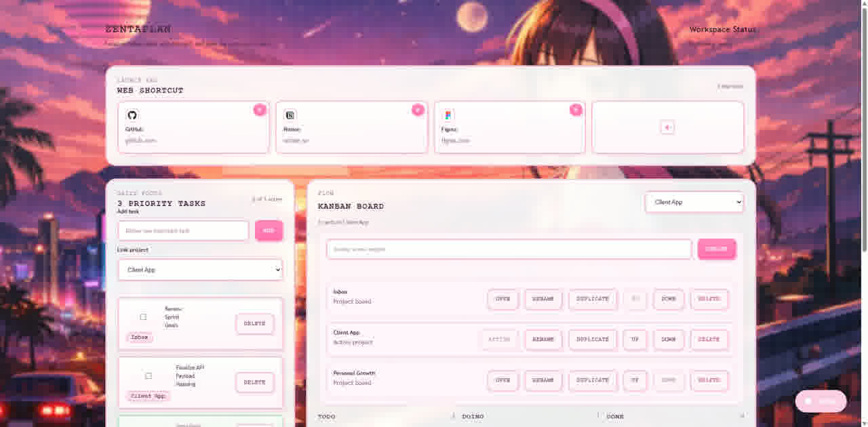Screen dimensions: 868x427
Task: Open the Personal Growth project board
Action: click(502, 380)
